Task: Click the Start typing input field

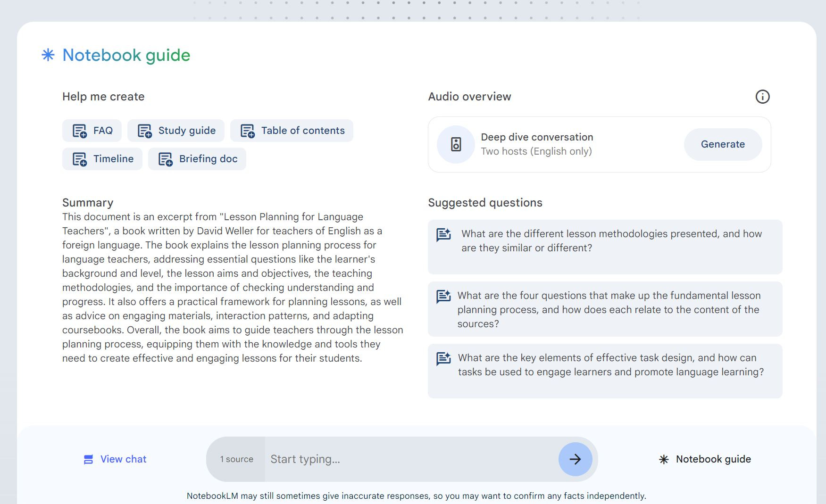Action: (406, 459)
